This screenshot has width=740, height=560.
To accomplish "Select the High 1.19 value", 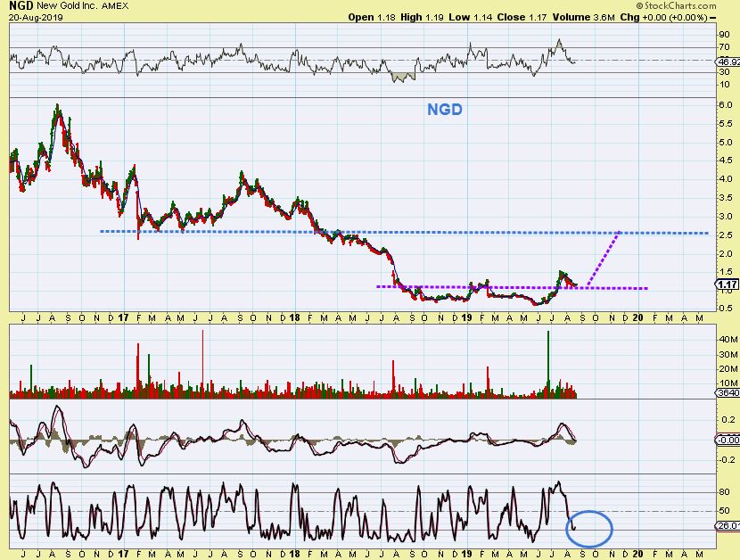I will [423, 18].
